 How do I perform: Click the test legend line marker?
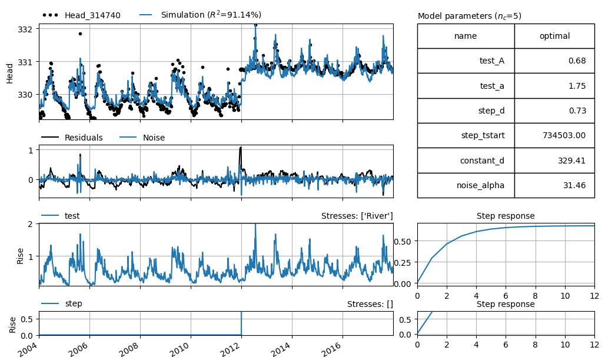[50, 216]
